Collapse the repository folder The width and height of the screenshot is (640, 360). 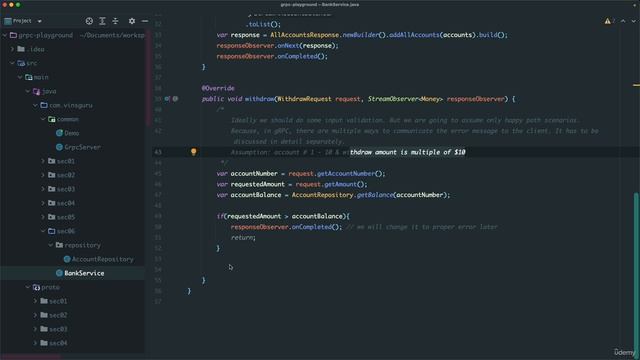click(51, 245)
